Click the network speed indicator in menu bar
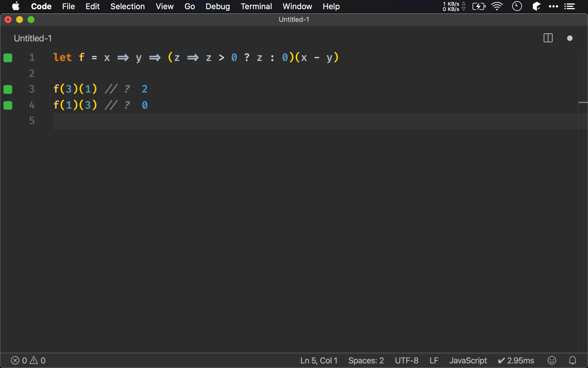The width and height of the screenshot is (588, 368). pos(454,6)
